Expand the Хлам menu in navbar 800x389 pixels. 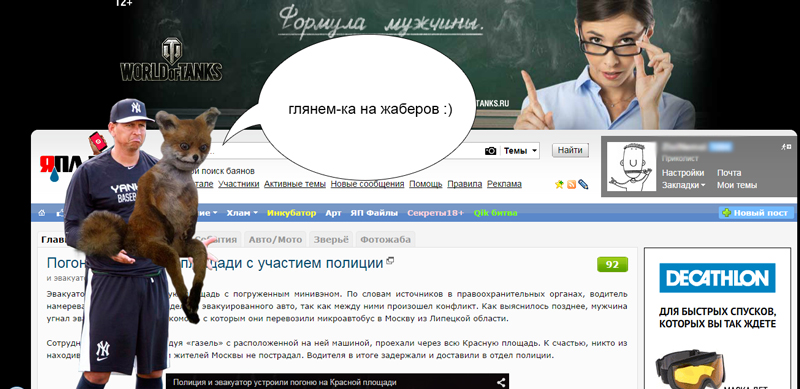click(x=242, y=213)
